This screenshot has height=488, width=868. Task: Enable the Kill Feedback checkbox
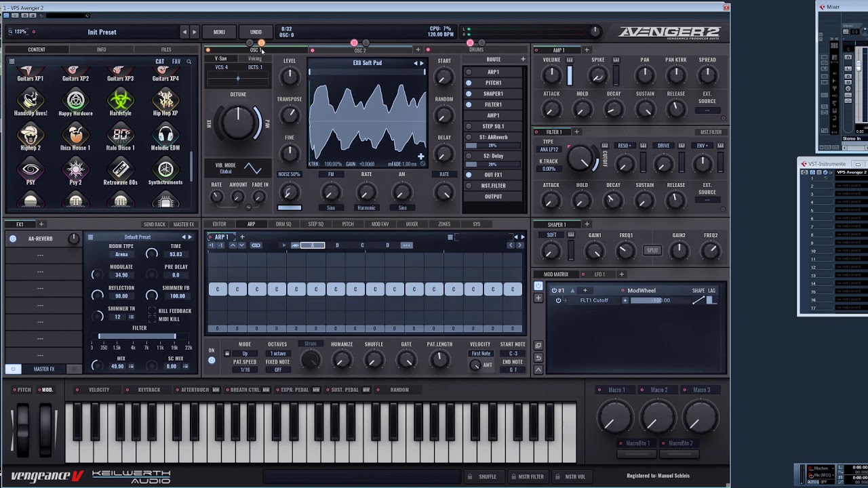pos(153,311)
